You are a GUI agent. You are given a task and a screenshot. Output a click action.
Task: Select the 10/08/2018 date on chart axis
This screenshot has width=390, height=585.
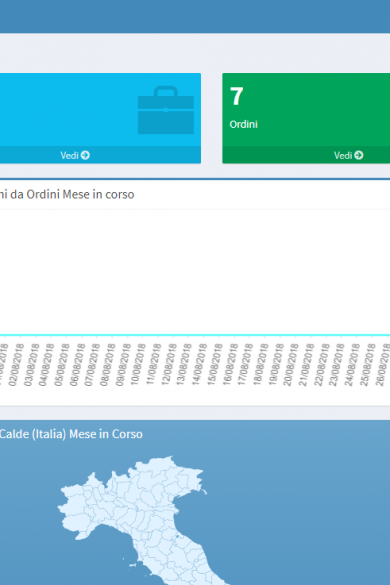pyautogui.click(x=138, y=365)
